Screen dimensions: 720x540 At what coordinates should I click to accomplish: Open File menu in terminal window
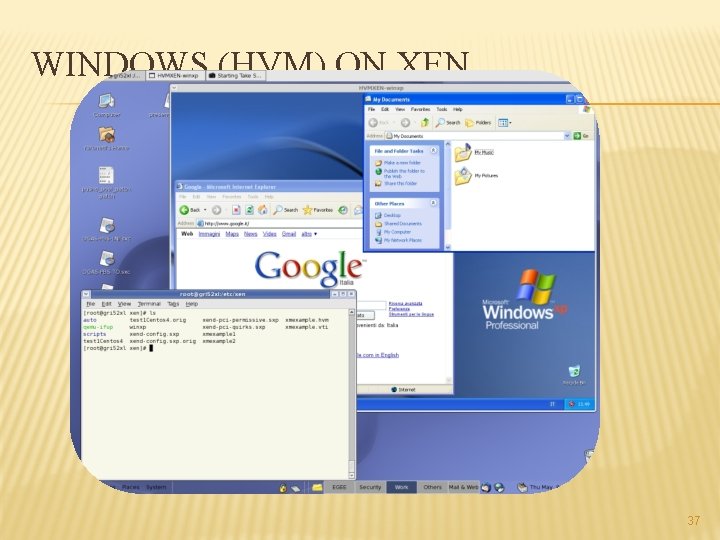(90, 304)
